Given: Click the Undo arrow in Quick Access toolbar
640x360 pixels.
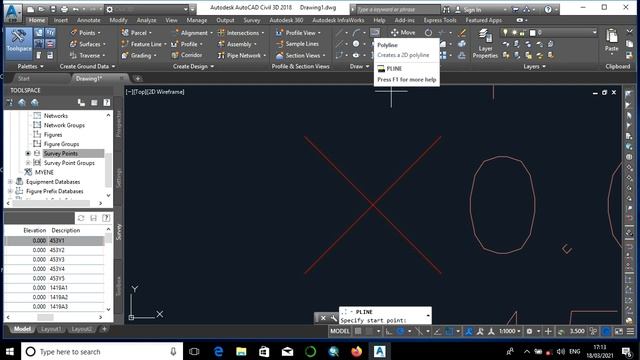Looking at the screenshot, I should coord(76,9).
